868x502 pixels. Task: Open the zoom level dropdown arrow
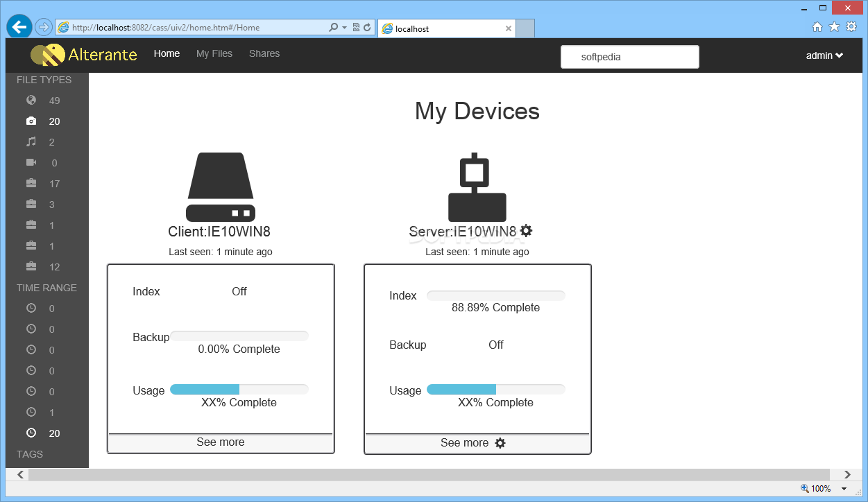[x=844, y=489]
